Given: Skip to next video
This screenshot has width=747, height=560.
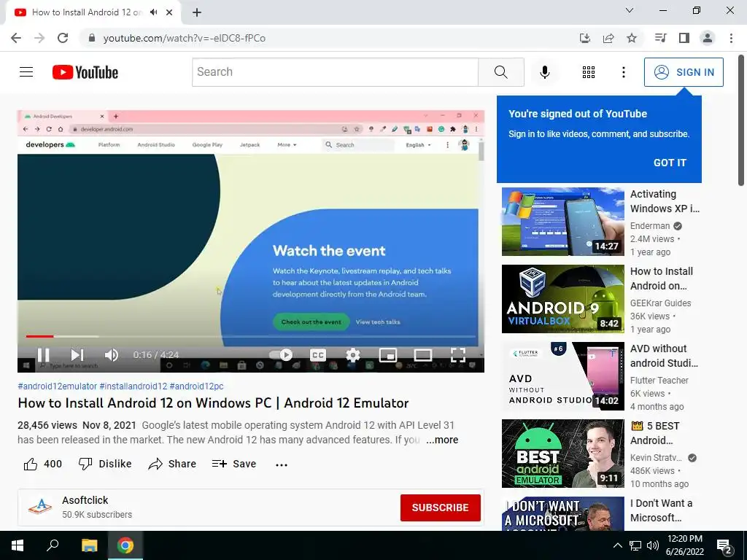Looking at the screenshot, I should [x=77, y=355].
